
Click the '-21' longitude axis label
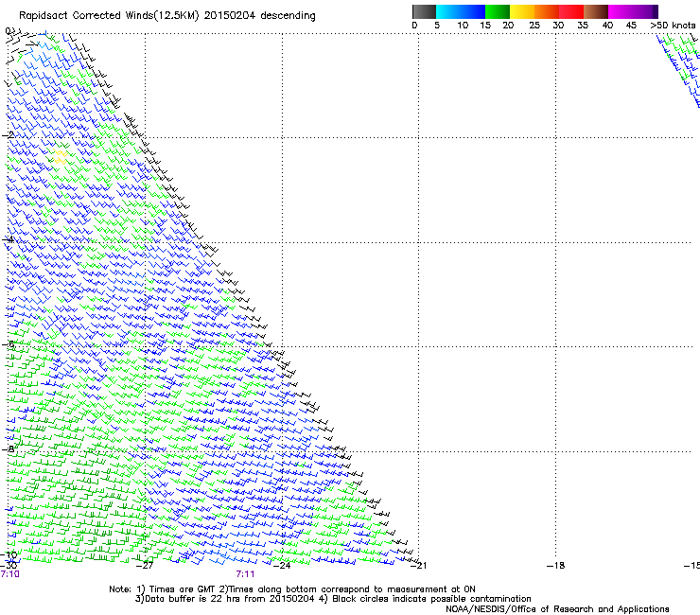(x=418, y=566)
